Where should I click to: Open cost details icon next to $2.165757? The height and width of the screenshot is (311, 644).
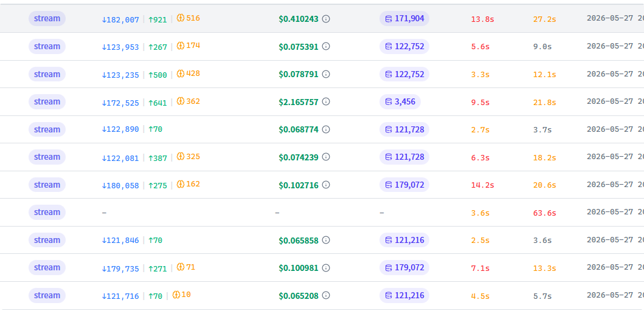[x=326, y=101]
